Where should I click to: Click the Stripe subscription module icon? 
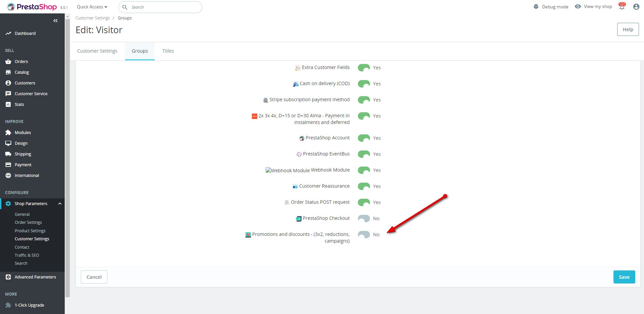click(x=266, y=100)
